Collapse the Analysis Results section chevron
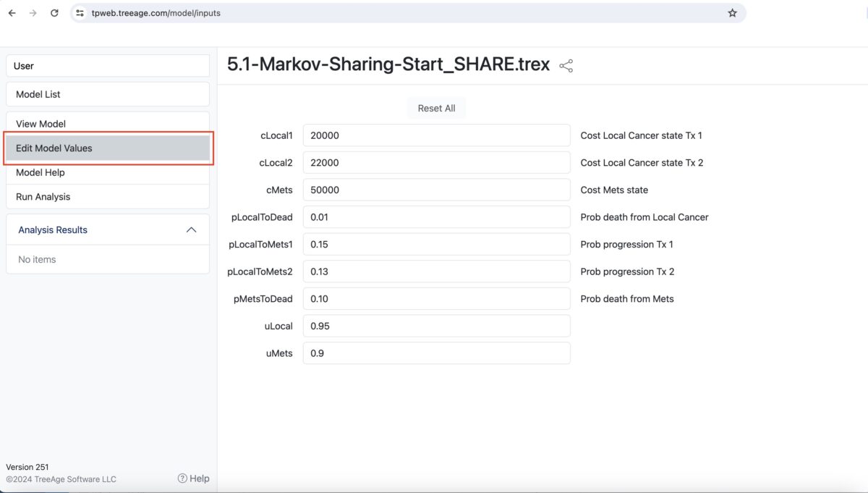 192,229
